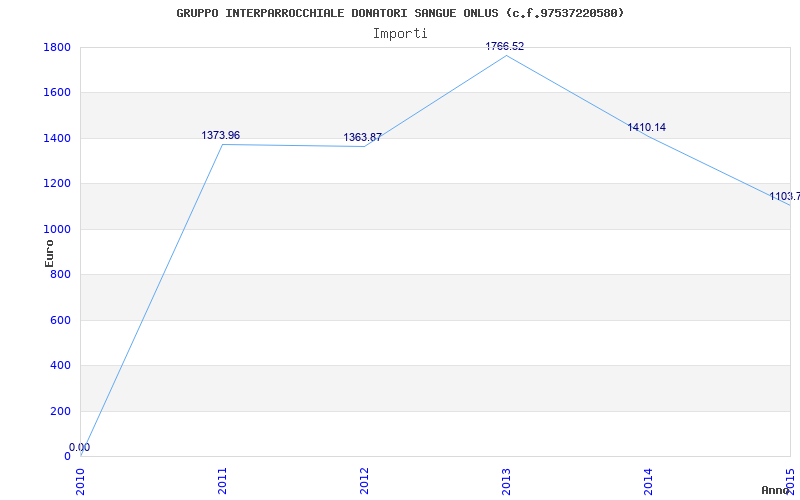The image size is (800, 500).
Task: Click the line data point at 2012
Action: 364,146
